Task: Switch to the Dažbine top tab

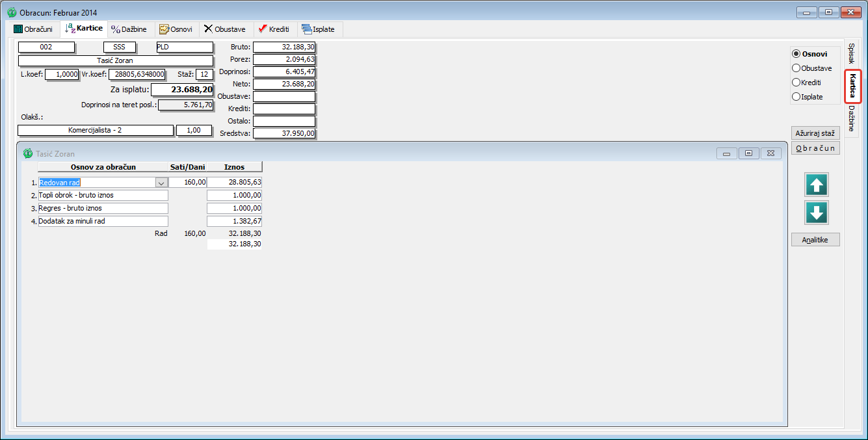Action: tap(129, 29)
